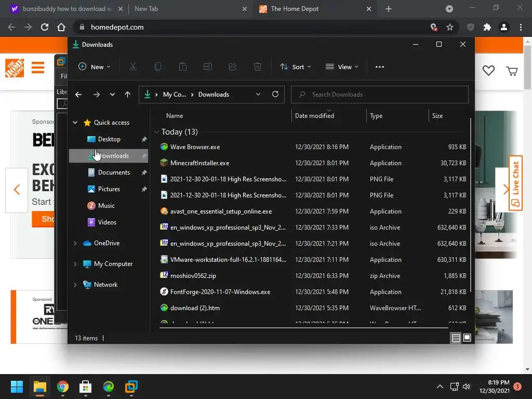Open the New item dropdown

tap(95, 67)
